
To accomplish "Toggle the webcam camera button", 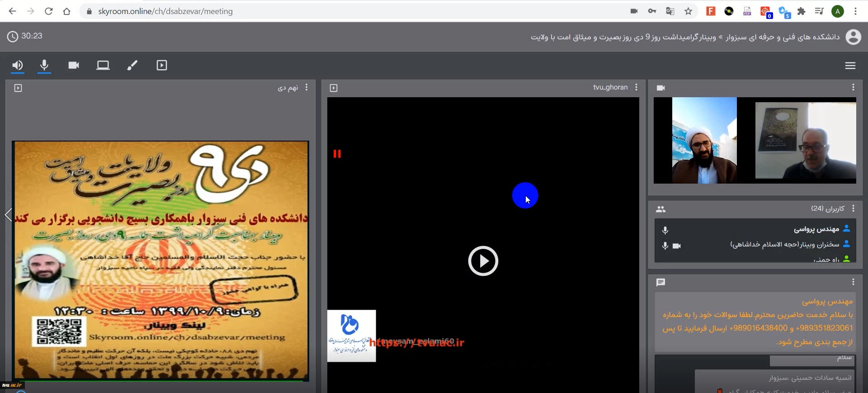I will click(x=74, y=66).
